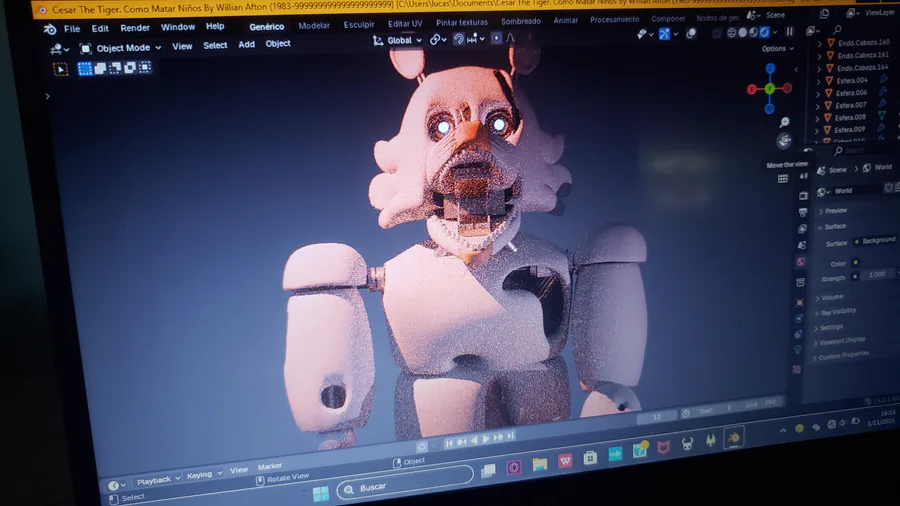The height and width of the screenshot is (506, 900).
Task: Open Collection properties tab icon
Action: [x=800, y=282]
